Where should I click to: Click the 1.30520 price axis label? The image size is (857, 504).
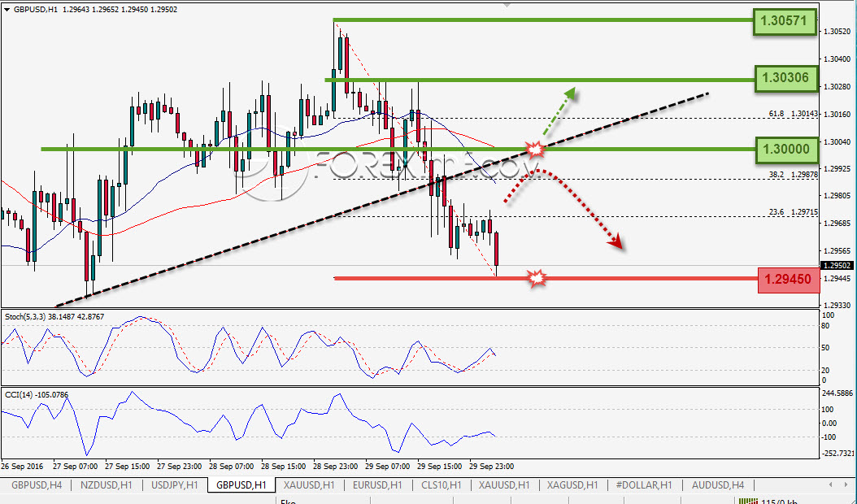tap(837, 32)
